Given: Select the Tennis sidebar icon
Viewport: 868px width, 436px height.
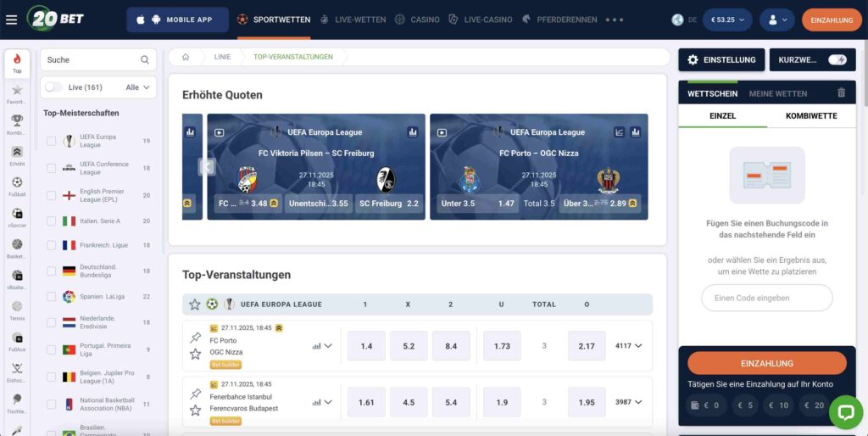Looking at the screenshot, I should [17, 310].
